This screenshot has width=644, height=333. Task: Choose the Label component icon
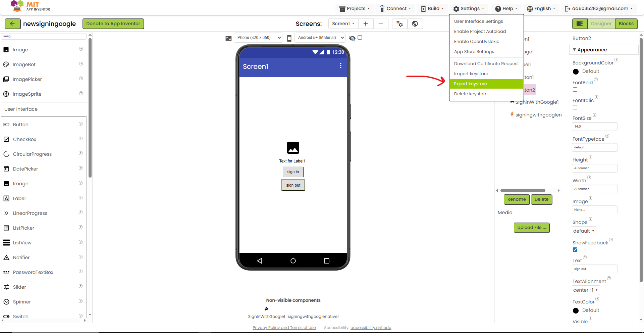pyautogui.click(x=6, y=198)
